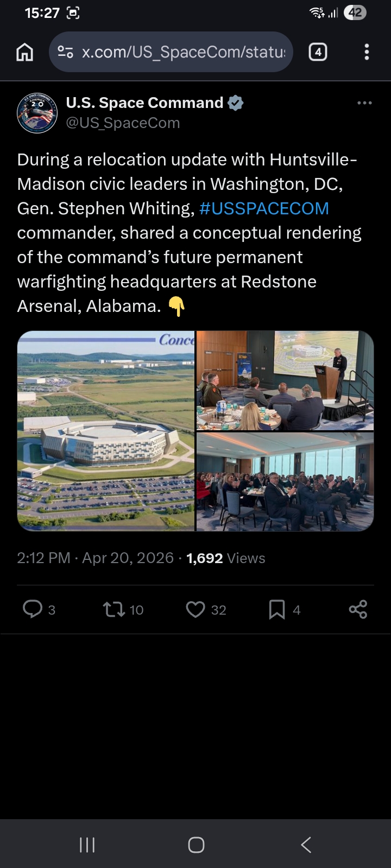The height and width of the screenshot is (868, 391).
Task: View the headquarters conceptual rendering image
Action: click(x=106, y=431)
